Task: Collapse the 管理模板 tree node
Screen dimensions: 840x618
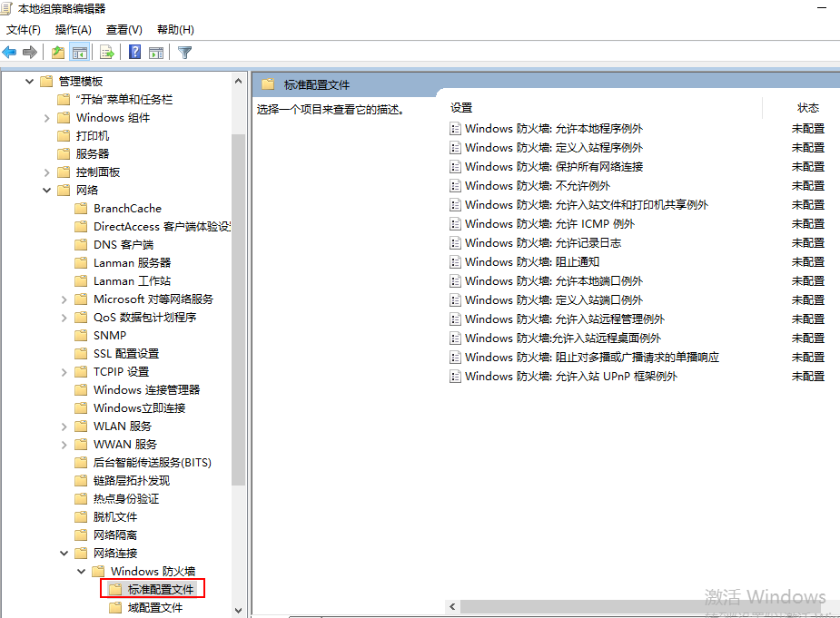Action: (29, 82)
